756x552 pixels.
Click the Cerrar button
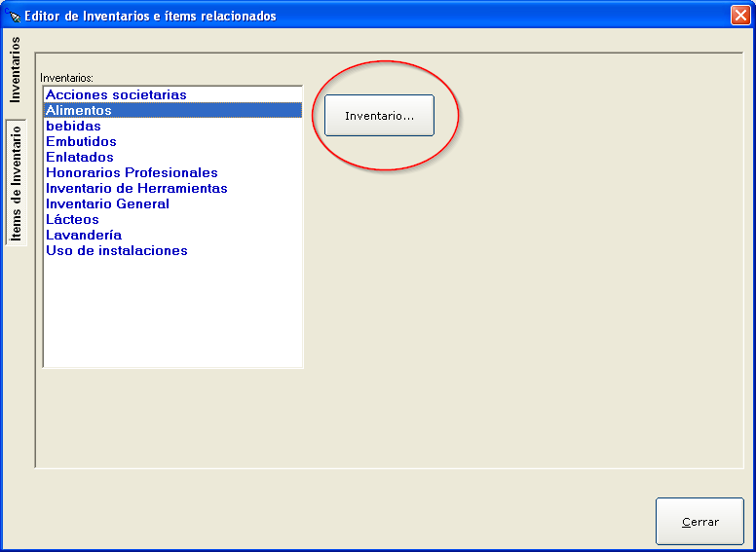699,522
